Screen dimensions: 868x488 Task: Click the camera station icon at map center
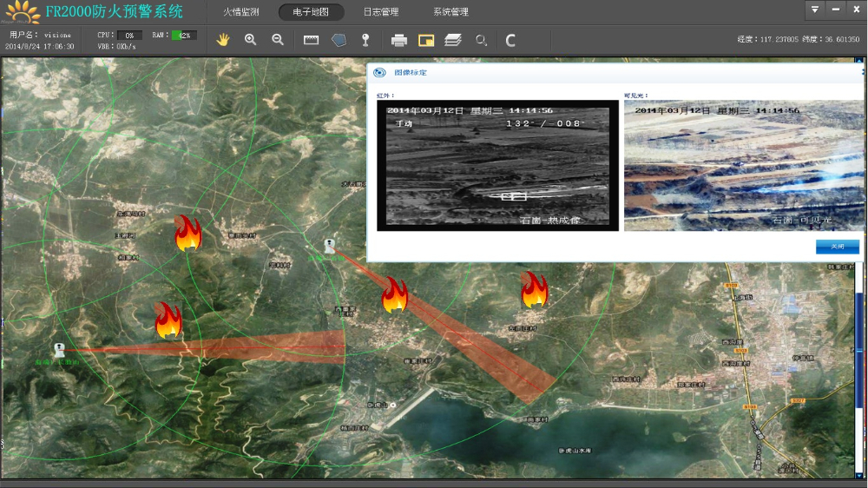coord(329,246)
